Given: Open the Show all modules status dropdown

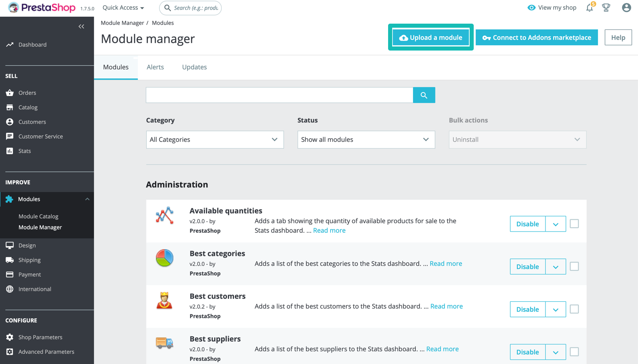Looking at the screenshot, I should [x=366, y=139].
